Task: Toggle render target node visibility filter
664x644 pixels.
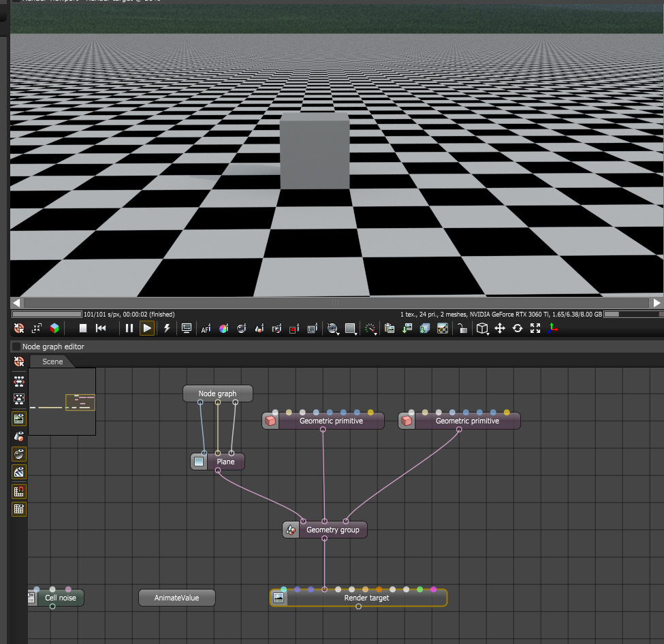Action: (19, 419)
